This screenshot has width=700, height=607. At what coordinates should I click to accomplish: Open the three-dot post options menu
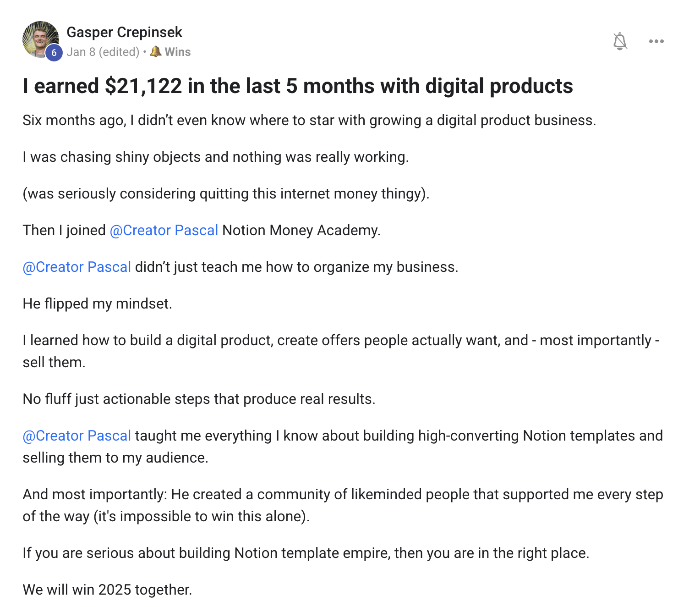click(x=656, y=41)
